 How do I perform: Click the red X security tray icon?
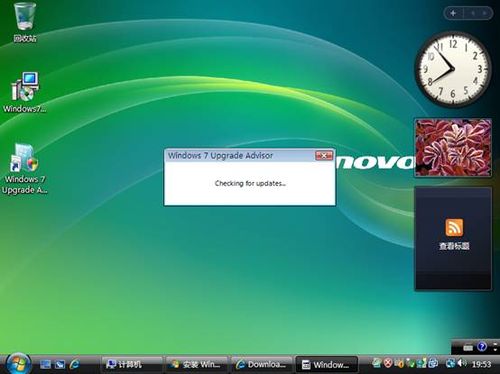388,363
